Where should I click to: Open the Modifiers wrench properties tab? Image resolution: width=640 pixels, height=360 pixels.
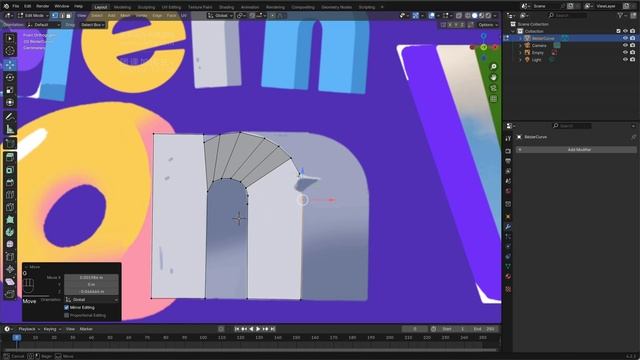(x=508, y=227)
